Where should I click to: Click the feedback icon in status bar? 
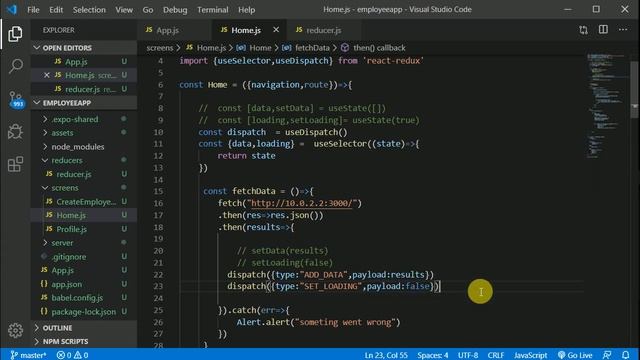click(607, 355)
